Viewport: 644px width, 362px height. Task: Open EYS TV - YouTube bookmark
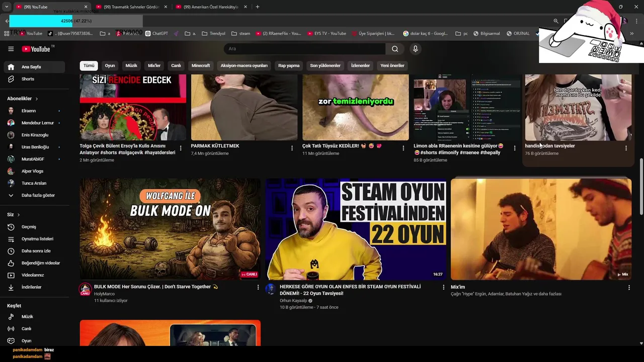click(327, 34)
